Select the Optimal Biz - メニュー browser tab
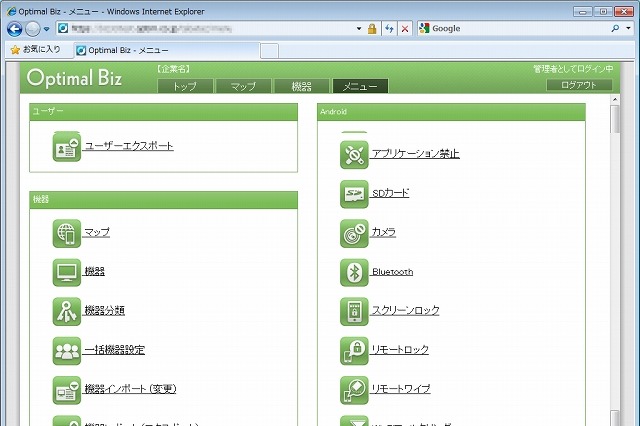The image size is (640, 426). [x=167, y=50]
